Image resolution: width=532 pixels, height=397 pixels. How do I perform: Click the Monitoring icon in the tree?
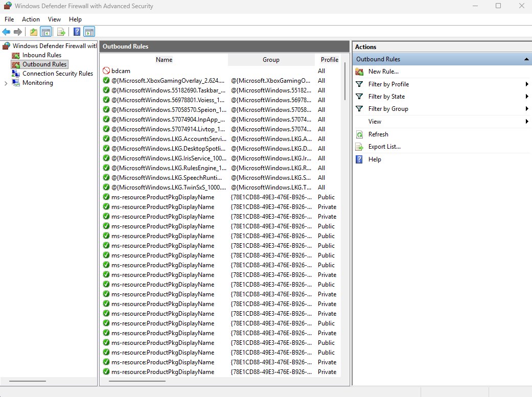(x=16, y=83)
